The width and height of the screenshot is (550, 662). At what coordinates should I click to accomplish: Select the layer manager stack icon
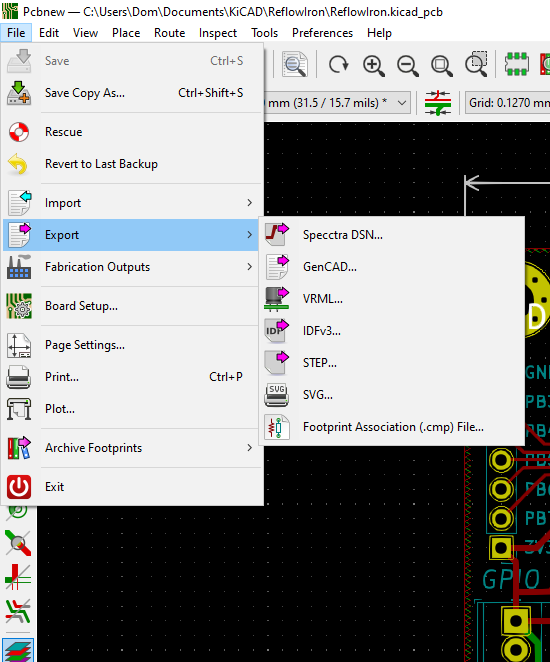[x=18, y=651]
